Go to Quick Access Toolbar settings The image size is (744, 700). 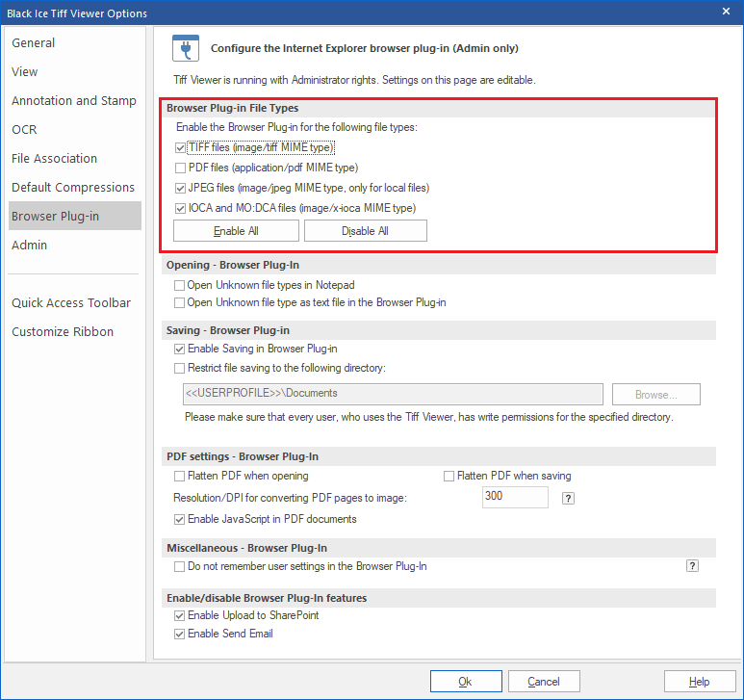tap(71, 302)
